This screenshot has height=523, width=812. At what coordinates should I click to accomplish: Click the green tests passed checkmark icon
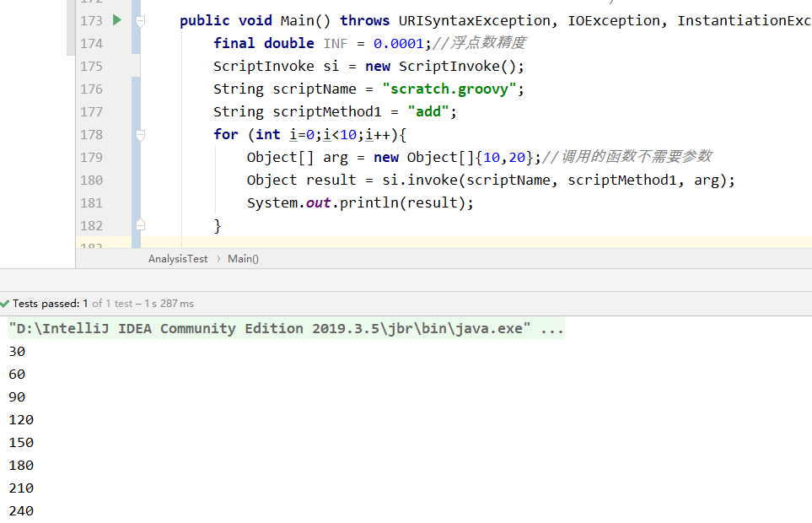point(5,304)
